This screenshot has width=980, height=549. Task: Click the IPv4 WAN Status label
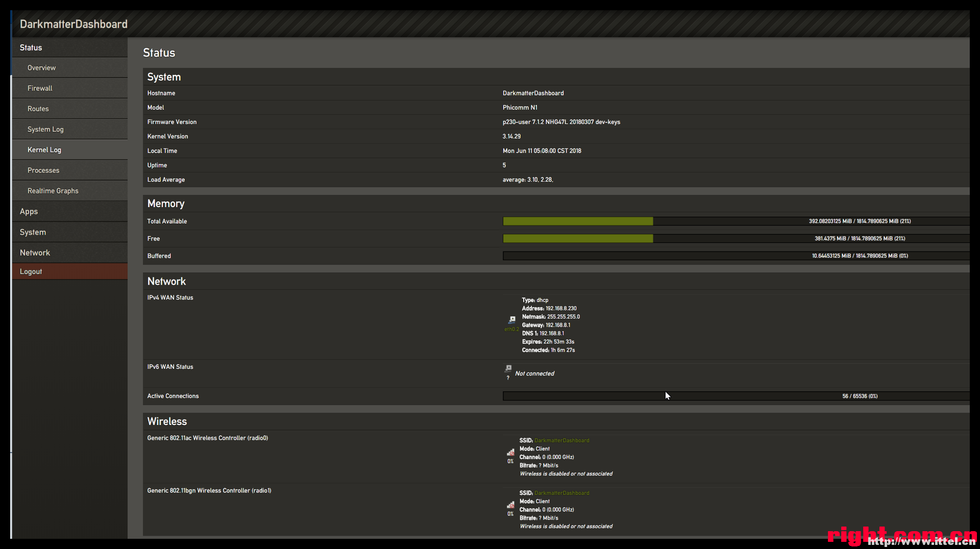tap(170, 297)
